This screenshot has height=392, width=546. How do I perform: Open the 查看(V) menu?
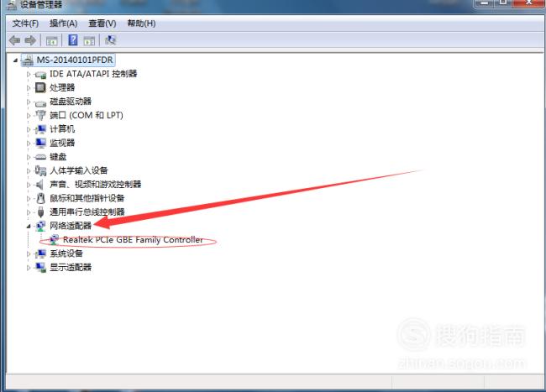tap(102, 24)
